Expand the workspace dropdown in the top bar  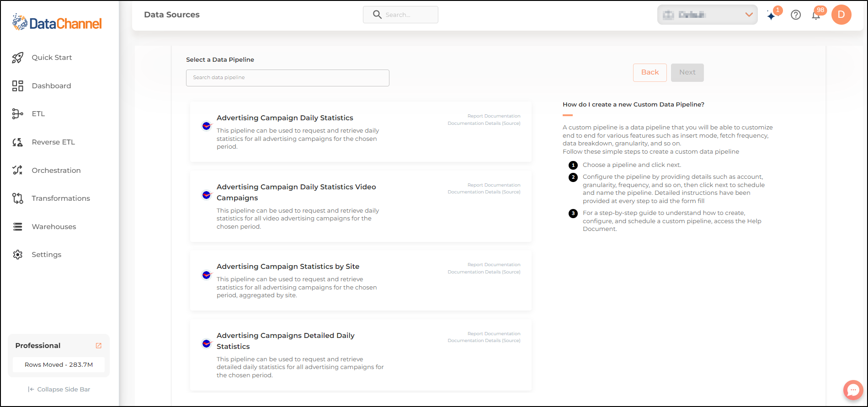click(707, 15)
